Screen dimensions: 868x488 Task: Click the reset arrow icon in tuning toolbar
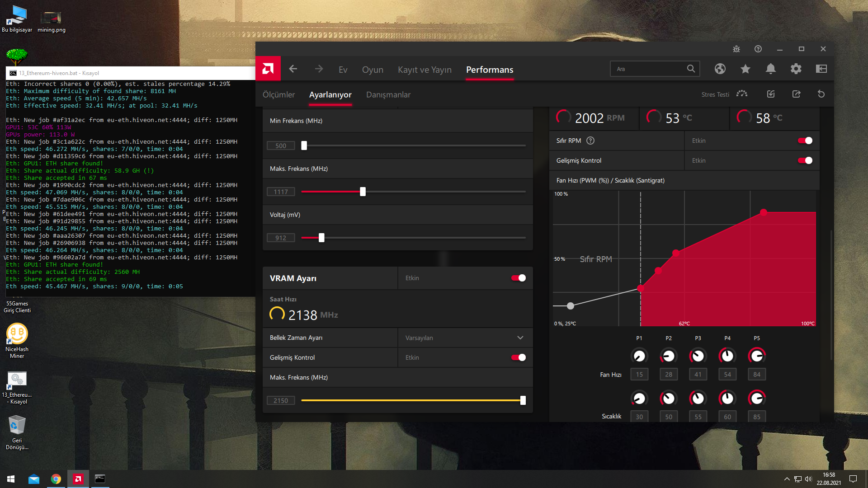(821, 94)
